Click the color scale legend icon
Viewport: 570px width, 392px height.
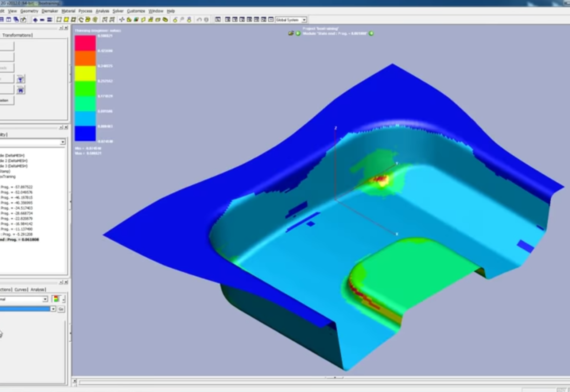coord(56,299)
